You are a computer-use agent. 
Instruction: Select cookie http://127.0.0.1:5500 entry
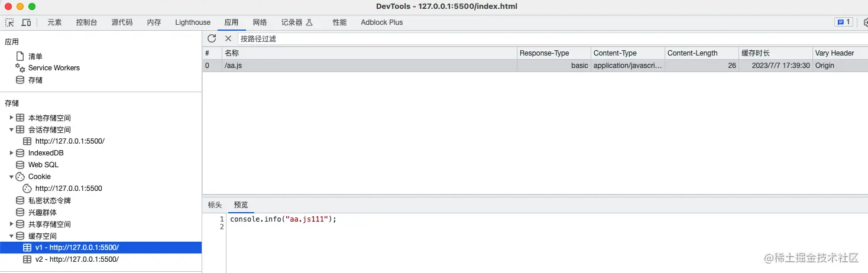click(69, 188)
